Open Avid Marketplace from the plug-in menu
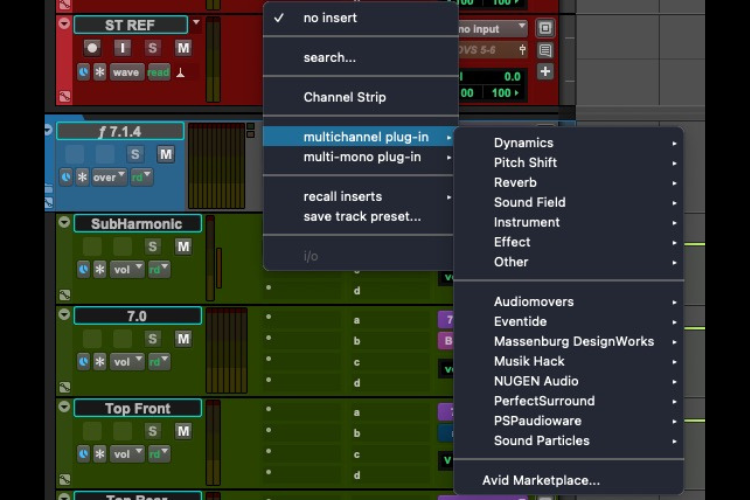750x500 pixels. pyautogui.click(x=541, y=481)
